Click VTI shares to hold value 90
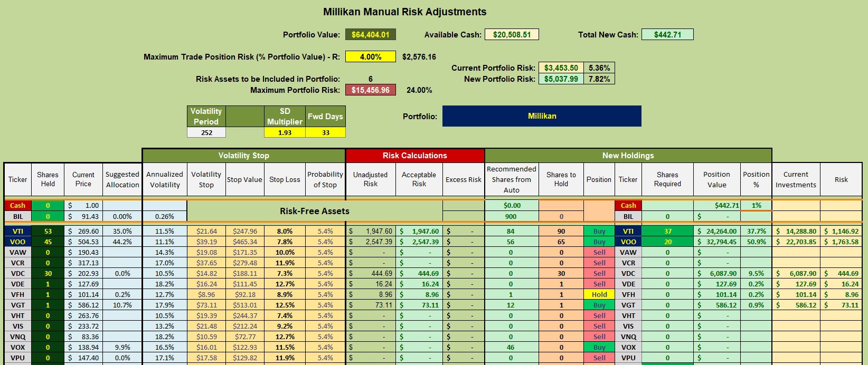Viewport: 868px width, 365px height. coord(561,231)
